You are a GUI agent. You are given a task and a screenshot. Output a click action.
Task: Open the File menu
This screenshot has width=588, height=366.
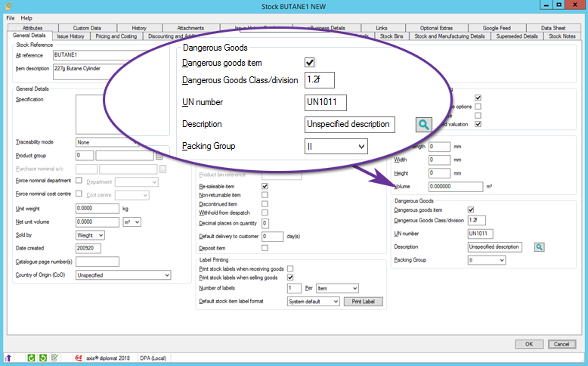click(11, 18)
